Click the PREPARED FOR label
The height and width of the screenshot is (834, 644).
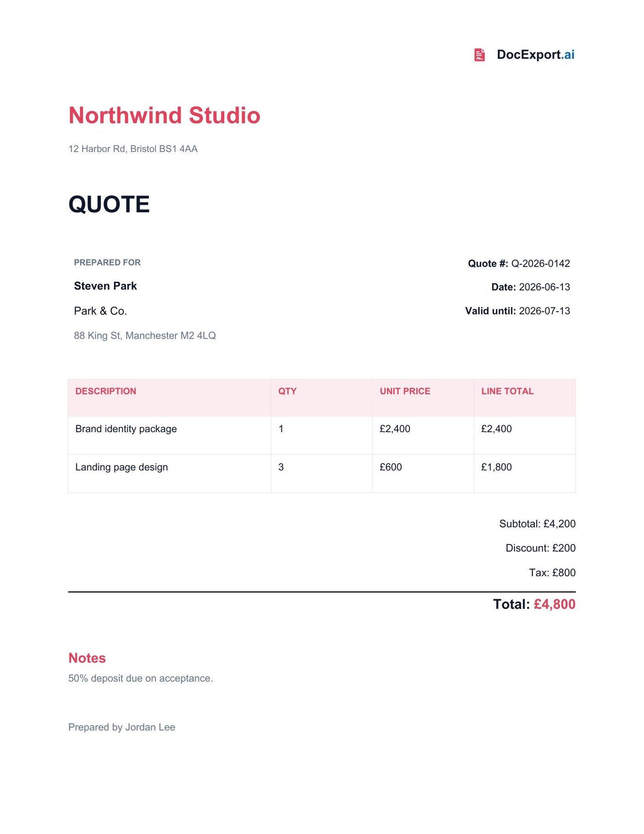tap(107, 262)
